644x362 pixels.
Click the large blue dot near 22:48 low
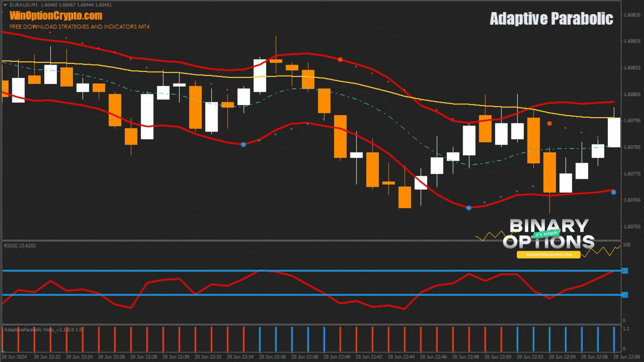469,208
